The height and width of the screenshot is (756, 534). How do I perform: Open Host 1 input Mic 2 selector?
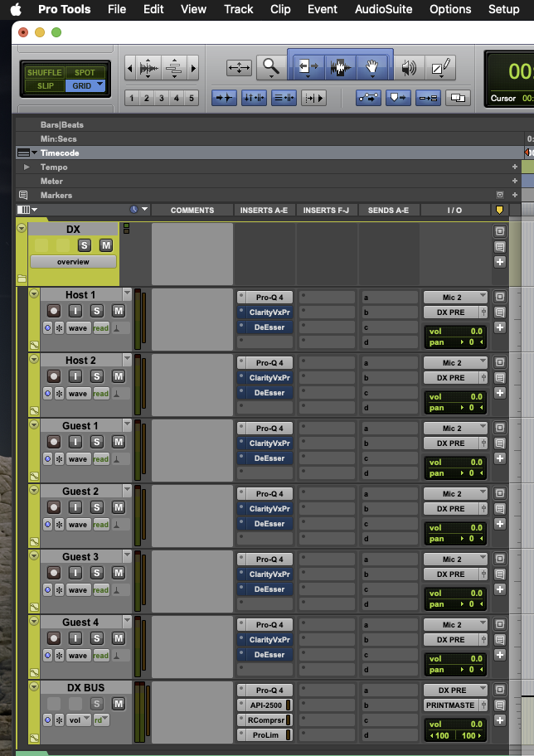(455, 298)
